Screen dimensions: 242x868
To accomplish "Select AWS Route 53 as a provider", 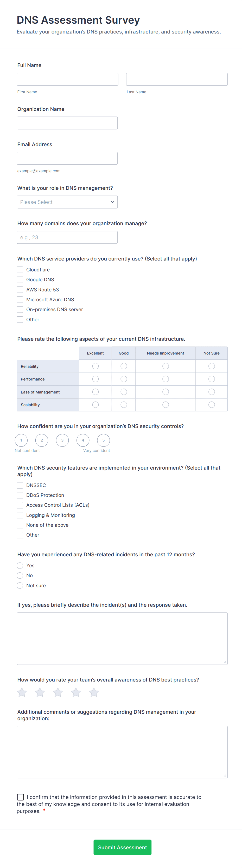I will tap(20, 289).
